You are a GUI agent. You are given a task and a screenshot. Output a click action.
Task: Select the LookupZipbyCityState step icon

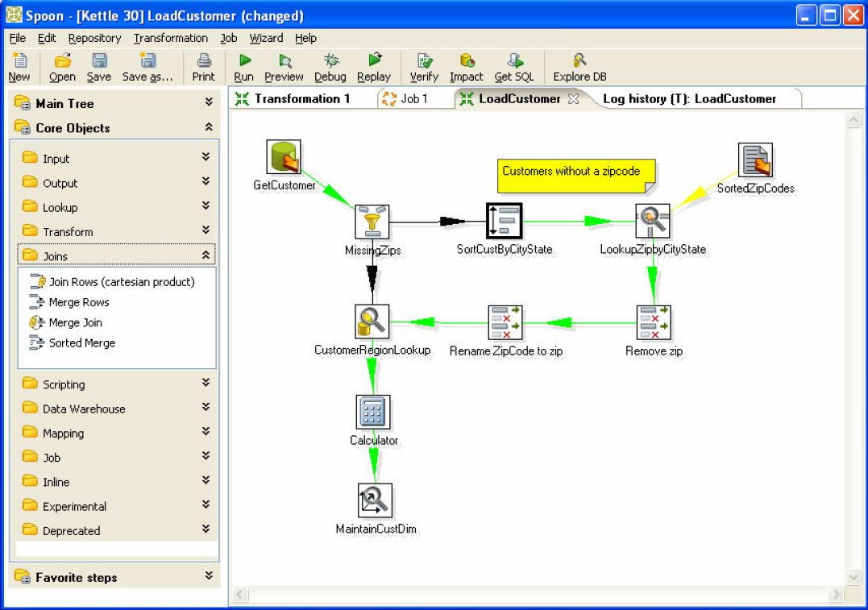tap(653, 221)
